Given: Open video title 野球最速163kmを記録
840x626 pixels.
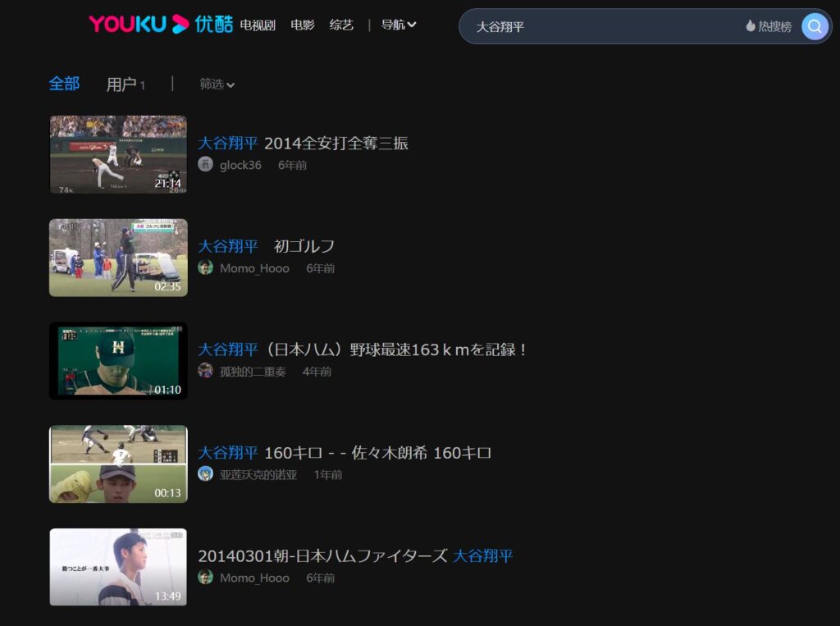Looking at the screenshot, I should [x=363, y=350].
